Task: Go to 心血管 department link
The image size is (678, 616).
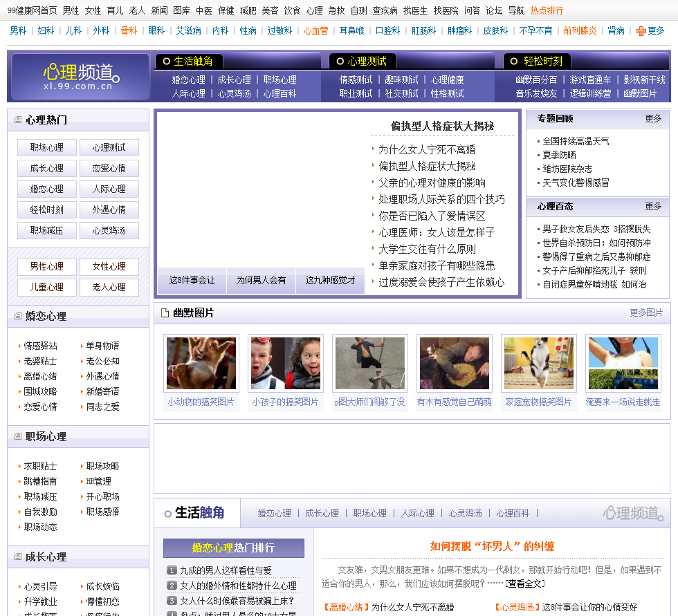Action: coord(315,30)
